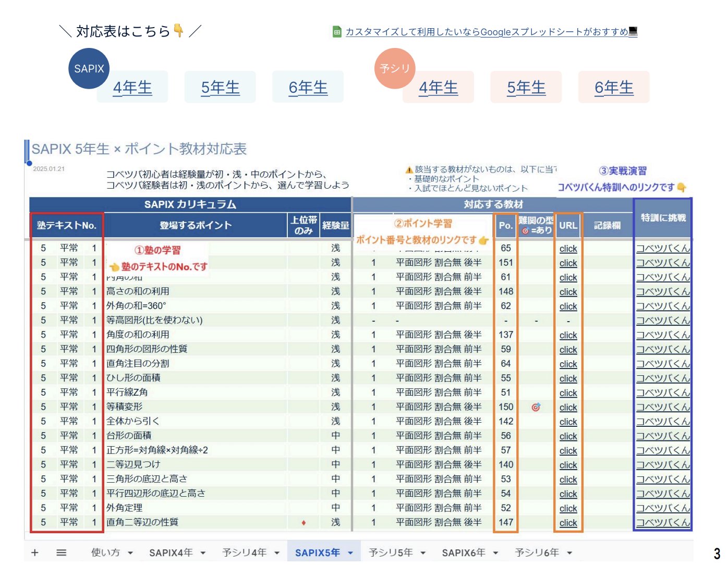Switch to the 予シリ6年 sheet tab
This screenshot has height=565, width=728.
(x=537, y=552)
